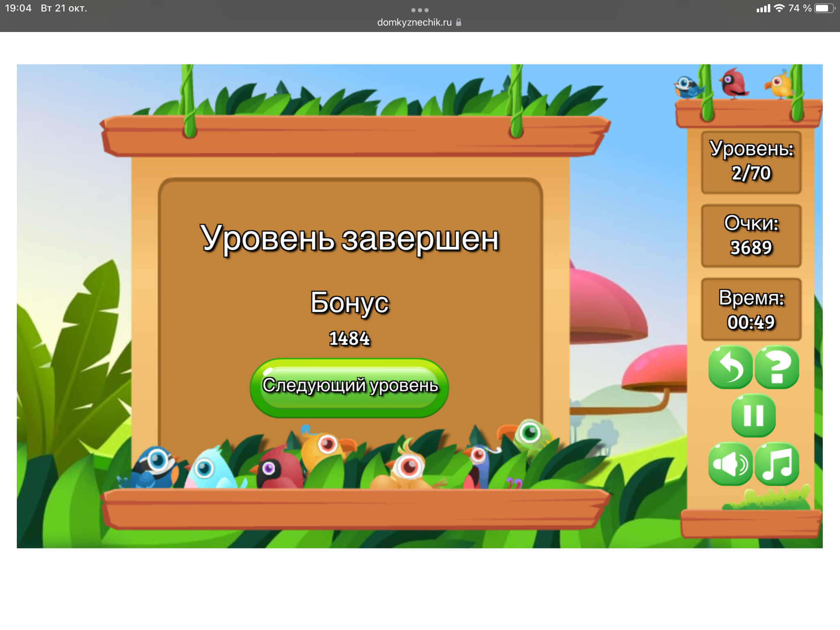Click the red cardinal on top shelf
The height and width of the screenshot is (630, 840).
click(x=733, y=84)
